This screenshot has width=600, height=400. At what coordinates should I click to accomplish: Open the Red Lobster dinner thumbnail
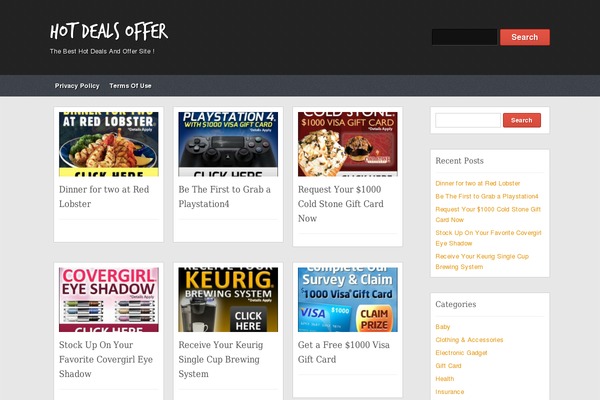(x=109, y=144)
